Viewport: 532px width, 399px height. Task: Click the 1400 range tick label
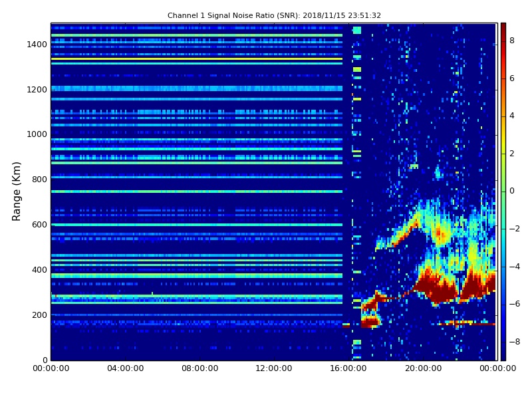(x=37, y=45)
